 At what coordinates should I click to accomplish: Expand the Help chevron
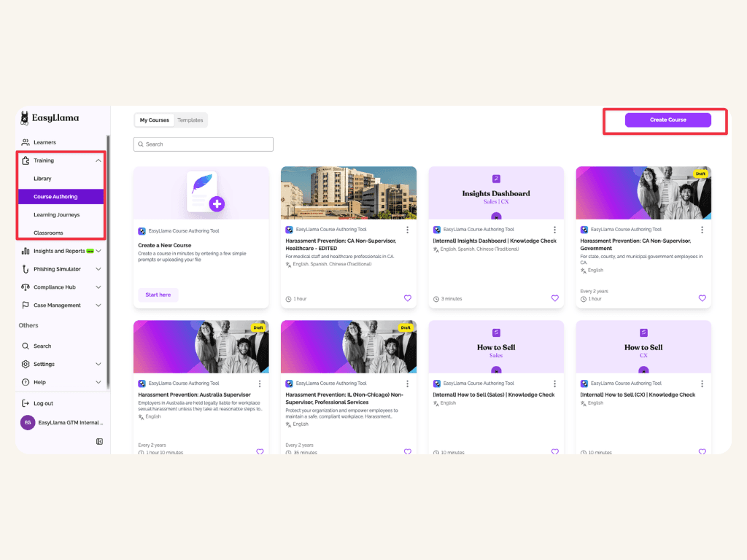coord(98,382)
